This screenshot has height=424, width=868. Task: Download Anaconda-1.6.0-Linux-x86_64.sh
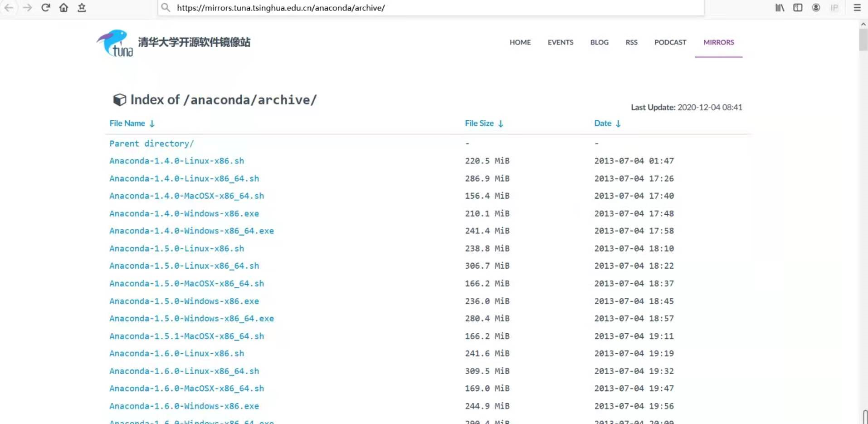point(184,371)
